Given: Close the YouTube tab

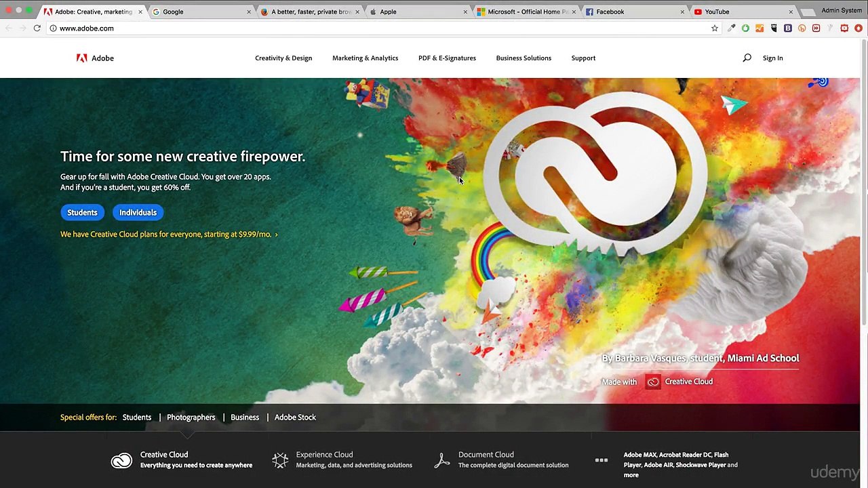Looking at the screenshot, I should coord(791,12).
